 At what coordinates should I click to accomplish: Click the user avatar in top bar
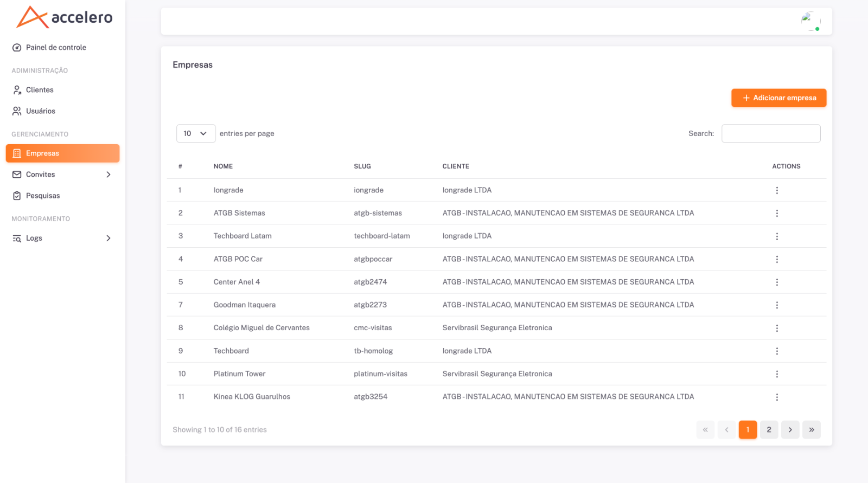coord(810,21)
